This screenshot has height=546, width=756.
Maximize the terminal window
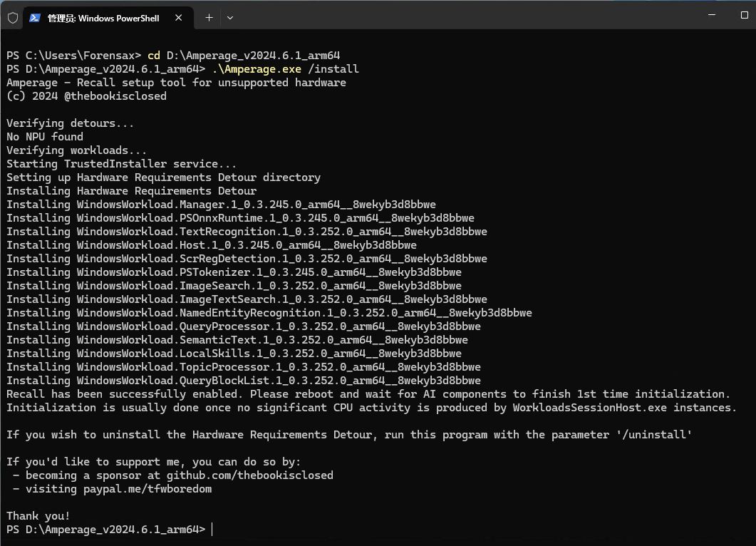click(745, 14)
